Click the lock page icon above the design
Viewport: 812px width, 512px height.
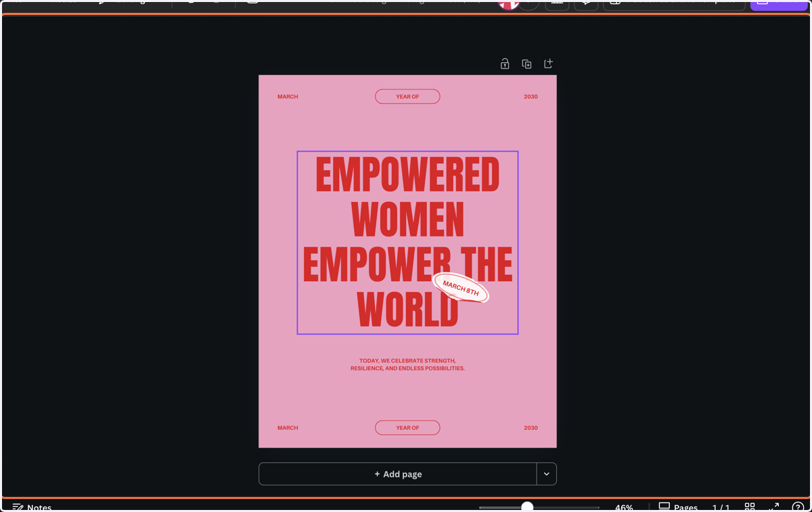click(x=505, y=64)
